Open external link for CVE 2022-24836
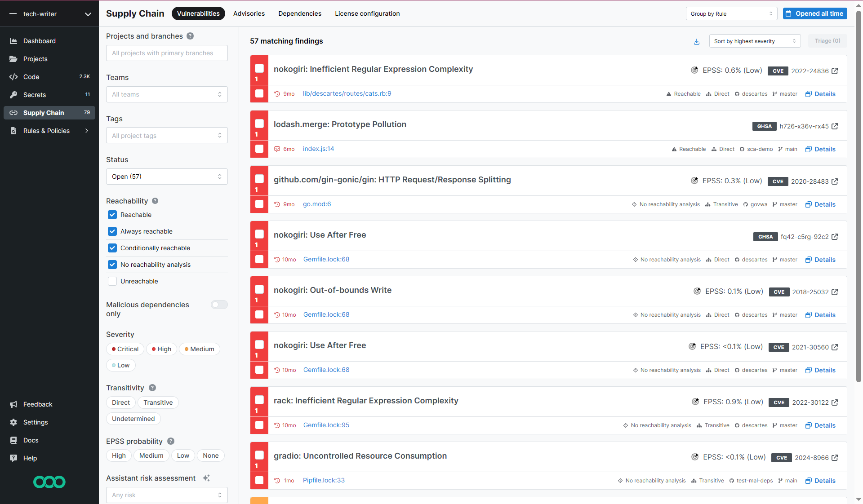 click(x=835, y=71)
